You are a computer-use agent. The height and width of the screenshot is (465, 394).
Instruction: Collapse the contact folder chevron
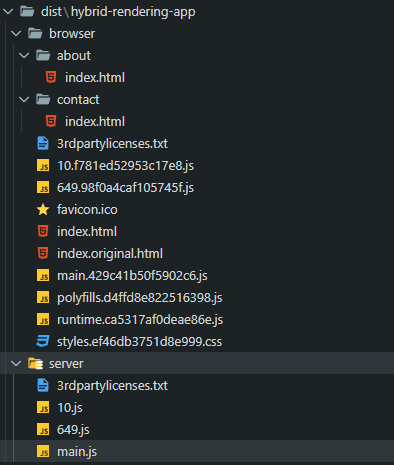(x=24, y=100)
